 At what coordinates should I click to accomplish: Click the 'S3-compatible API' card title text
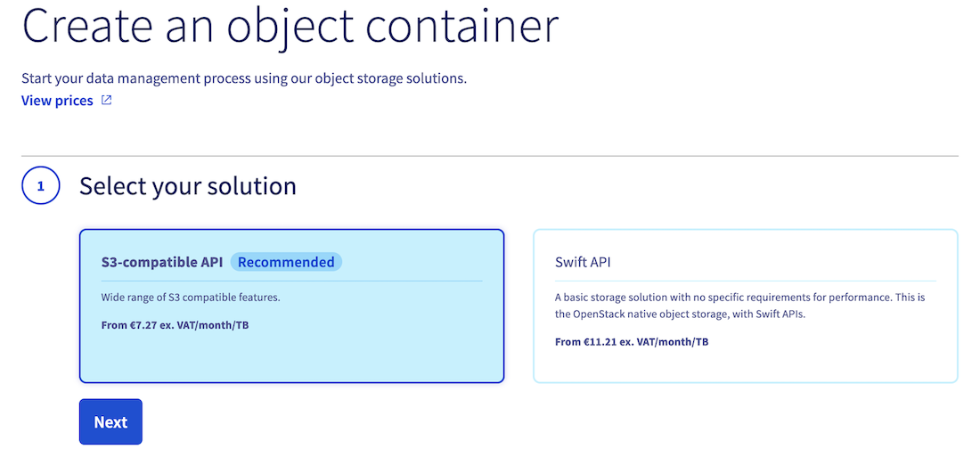162,262
